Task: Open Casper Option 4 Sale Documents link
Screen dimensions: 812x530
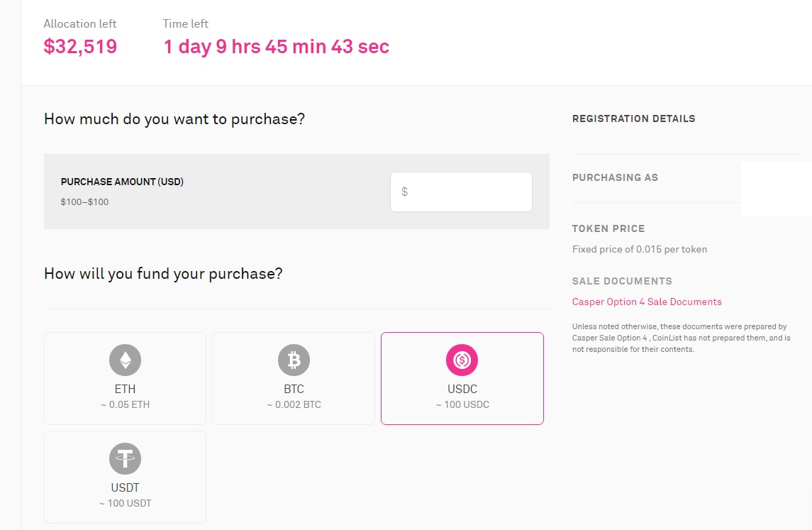Action: point(646,302)
